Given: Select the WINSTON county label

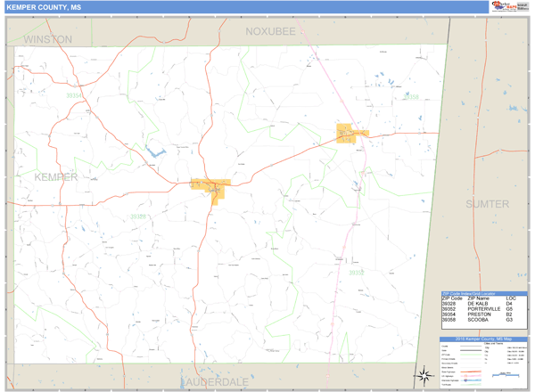Looking at the screenshot, I should point(47,40).
